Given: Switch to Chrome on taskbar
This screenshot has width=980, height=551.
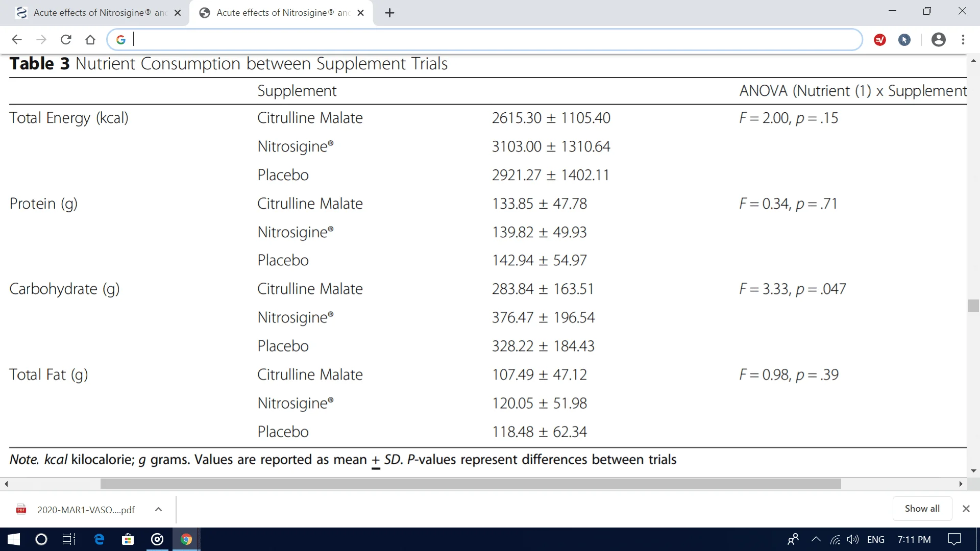Looking at the screenshot, I should (x=186, y=539).
